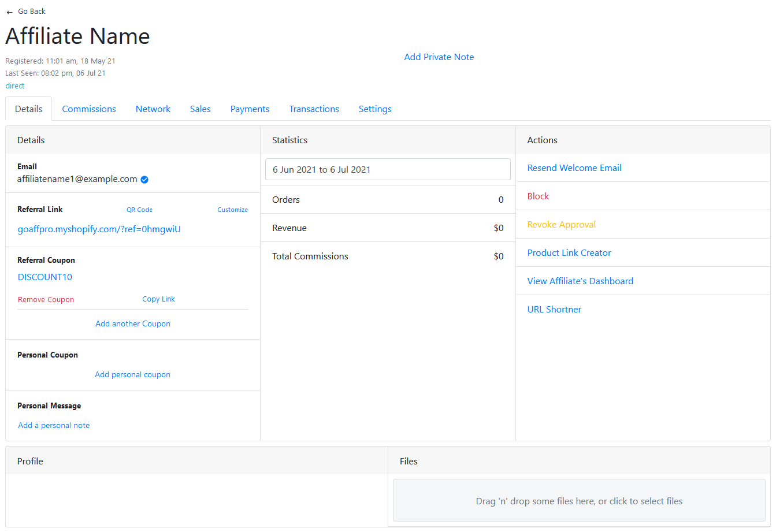Click the file drag and drop upload area
This screenshot has height=532, width=776.
[x=579, y=501]
